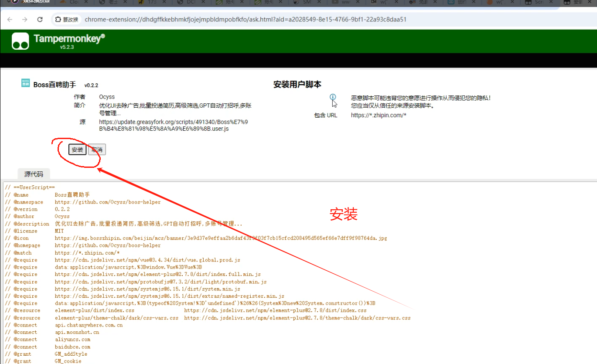This screenshot has height=364, width=597.
Task: Click the @homepage GitHub URL in source code
Action: 107,245
